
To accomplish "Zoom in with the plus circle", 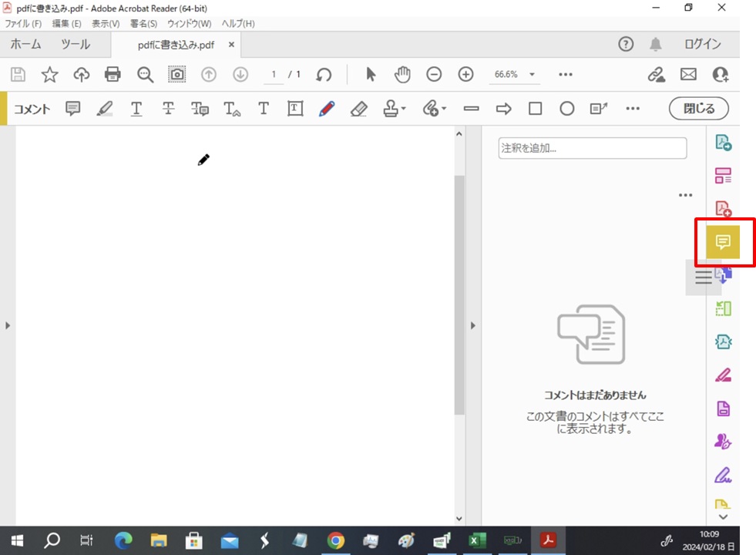I will pos(465,74).
